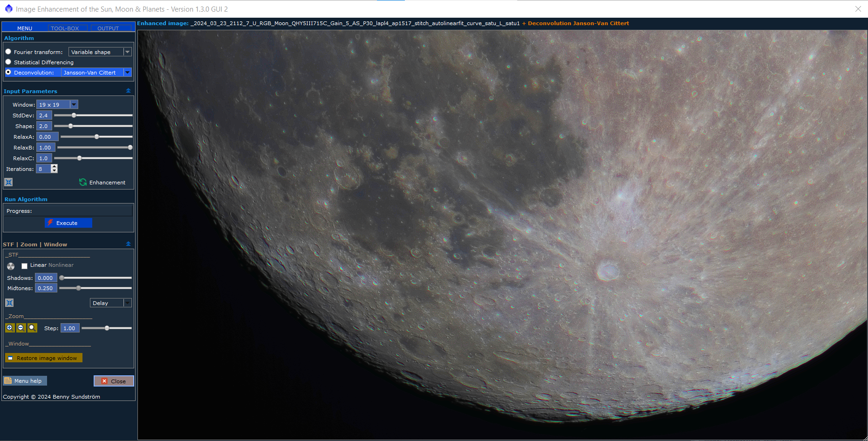Image resolution: width=868 pixels, height=441 pixels.
Task: Click the Step value field 1.00
Action: (70, 328)
